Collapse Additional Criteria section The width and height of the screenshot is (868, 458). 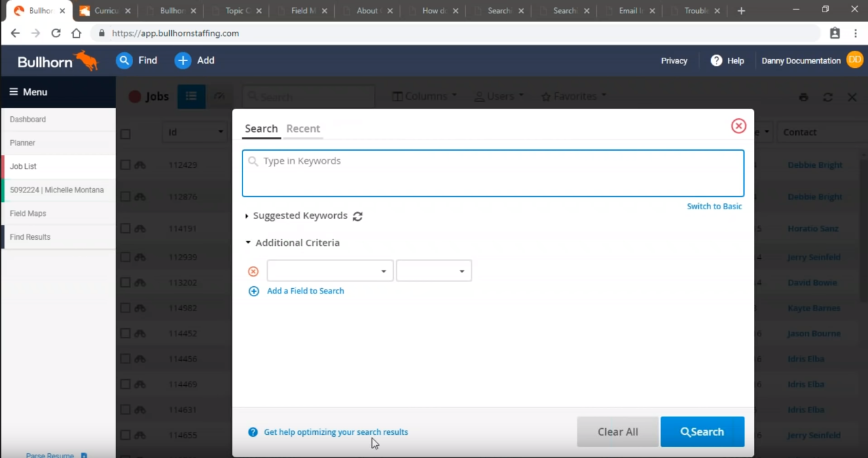click(x=292, y=243)
